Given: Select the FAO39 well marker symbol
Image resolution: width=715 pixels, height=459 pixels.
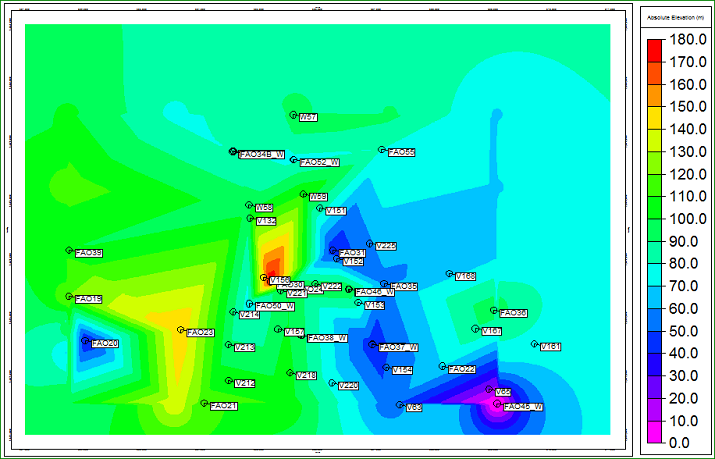Looking at the screenshot, I should click(x=69, y=250).
